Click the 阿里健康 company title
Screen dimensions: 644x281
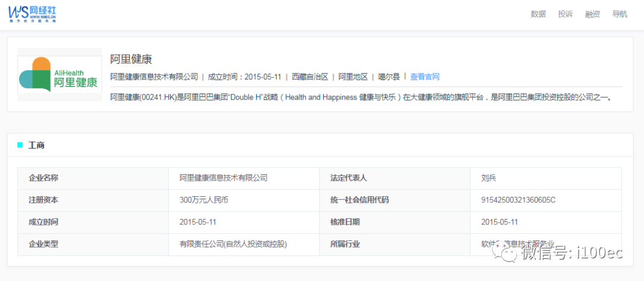(131, 59)
